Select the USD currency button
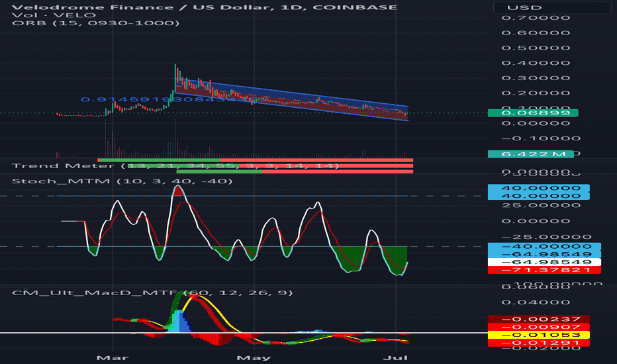This screenshot has width=617, height=364. pyautogui.click(x=551, y=7)
